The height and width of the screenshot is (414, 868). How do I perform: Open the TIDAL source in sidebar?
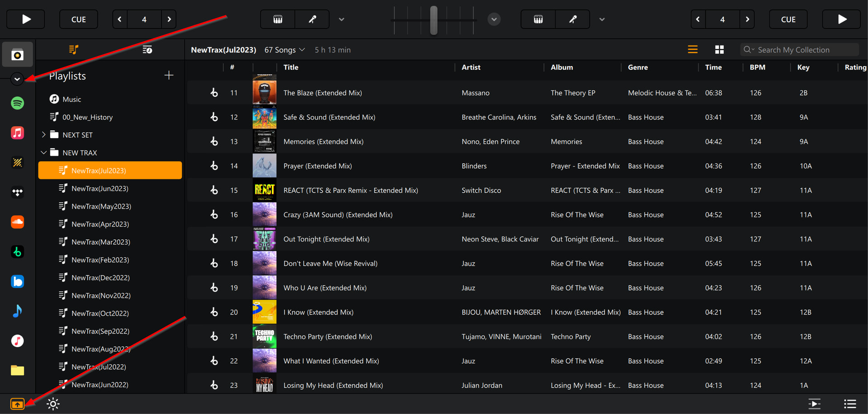[17, 192]
